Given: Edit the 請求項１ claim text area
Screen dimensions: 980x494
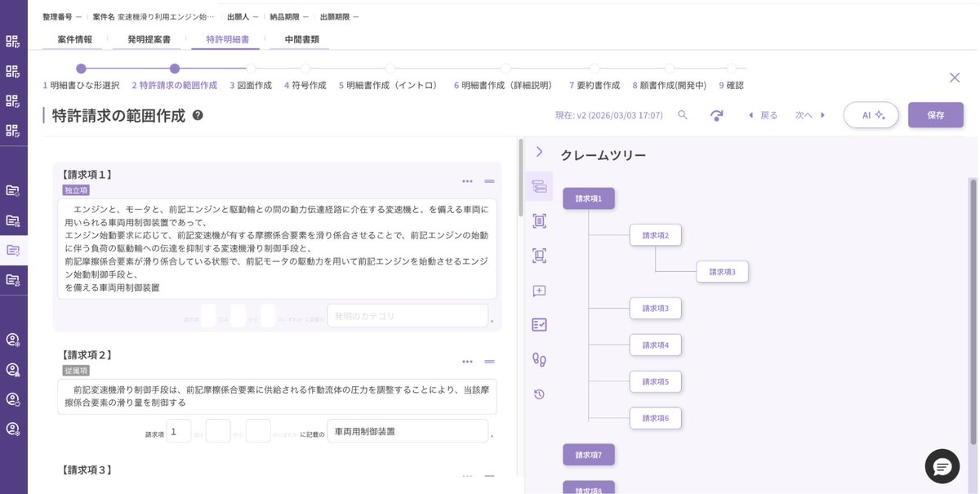Looking at the screenshot, I should 277,248.
